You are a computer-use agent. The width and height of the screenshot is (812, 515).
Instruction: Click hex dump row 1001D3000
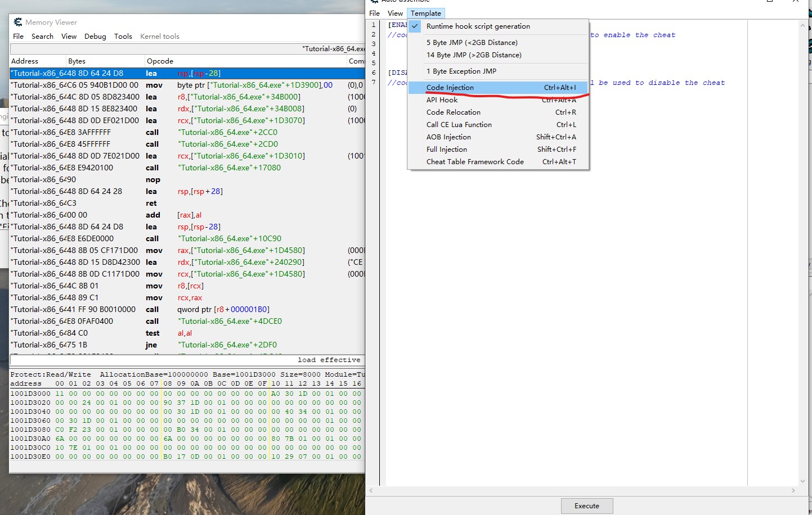[187, 394]
